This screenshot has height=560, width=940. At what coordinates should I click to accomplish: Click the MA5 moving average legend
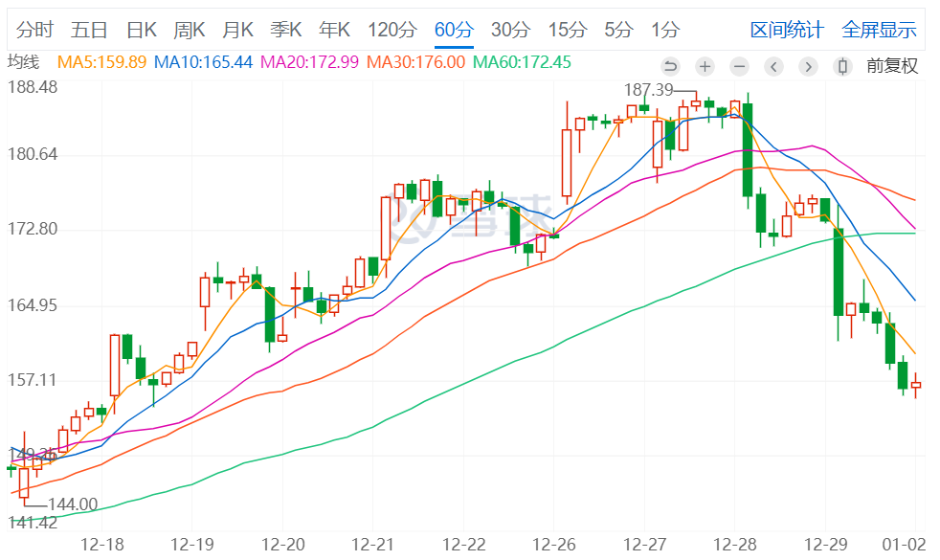(102, 63)
